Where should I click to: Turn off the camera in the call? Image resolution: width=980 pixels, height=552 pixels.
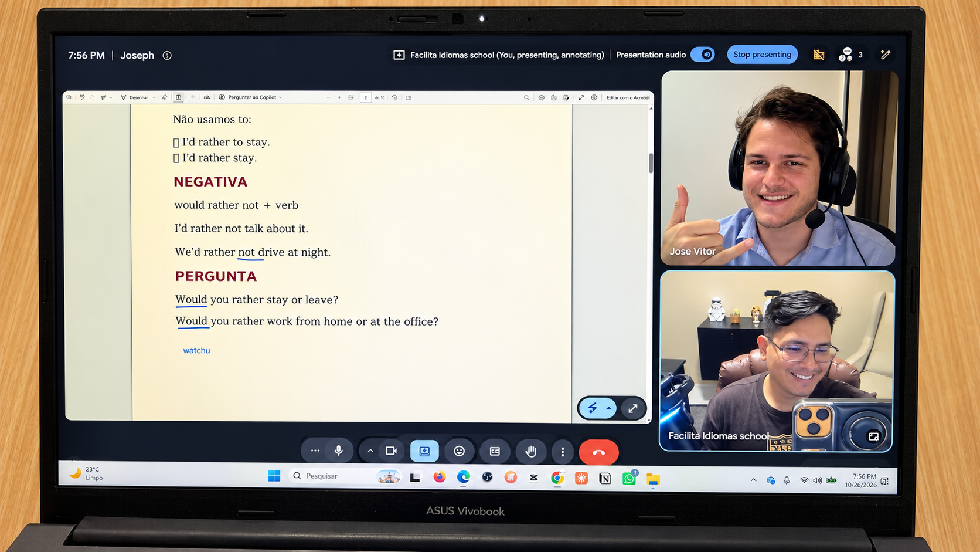(x=391, y=451)
